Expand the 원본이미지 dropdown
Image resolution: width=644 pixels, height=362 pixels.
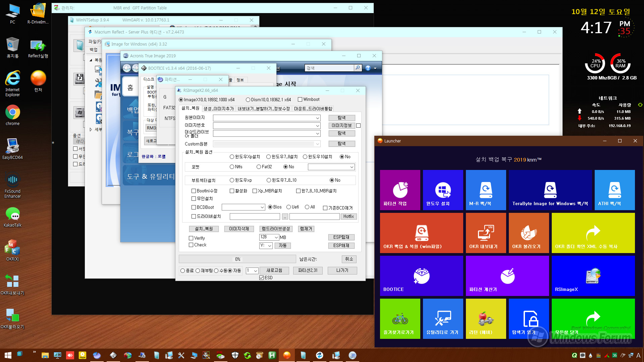point(317,118)
